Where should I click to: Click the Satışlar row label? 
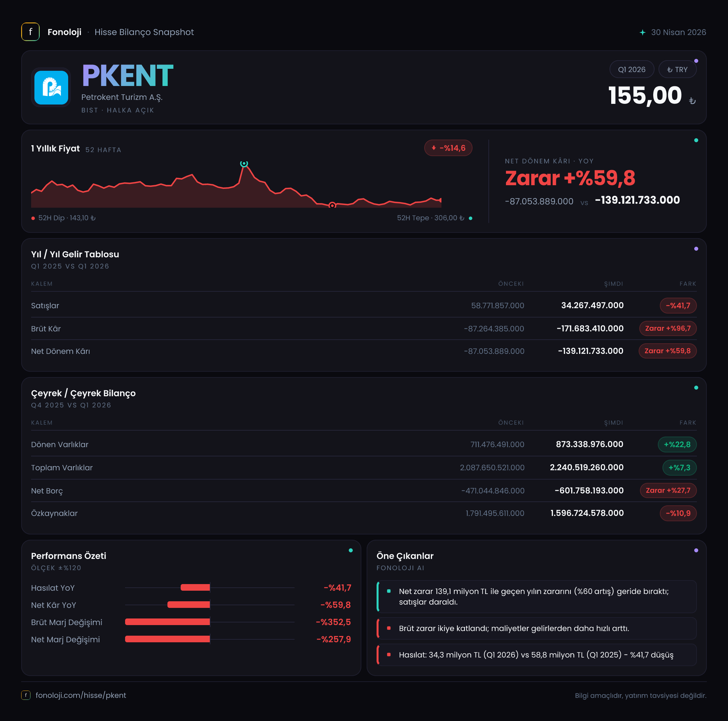(x=45, y=306)
